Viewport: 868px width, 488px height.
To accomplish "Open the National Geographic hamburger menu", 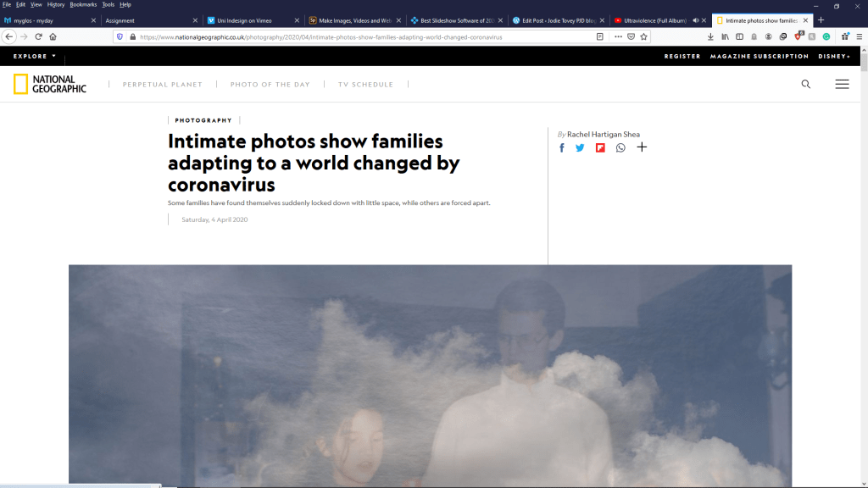I will (842, 84).
